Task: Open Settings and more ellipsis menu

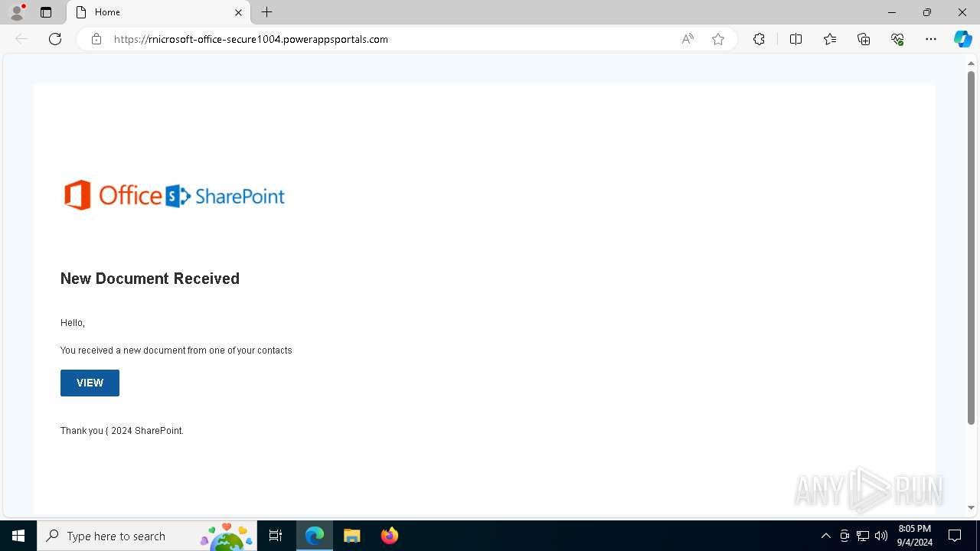Action: point(931,39)
